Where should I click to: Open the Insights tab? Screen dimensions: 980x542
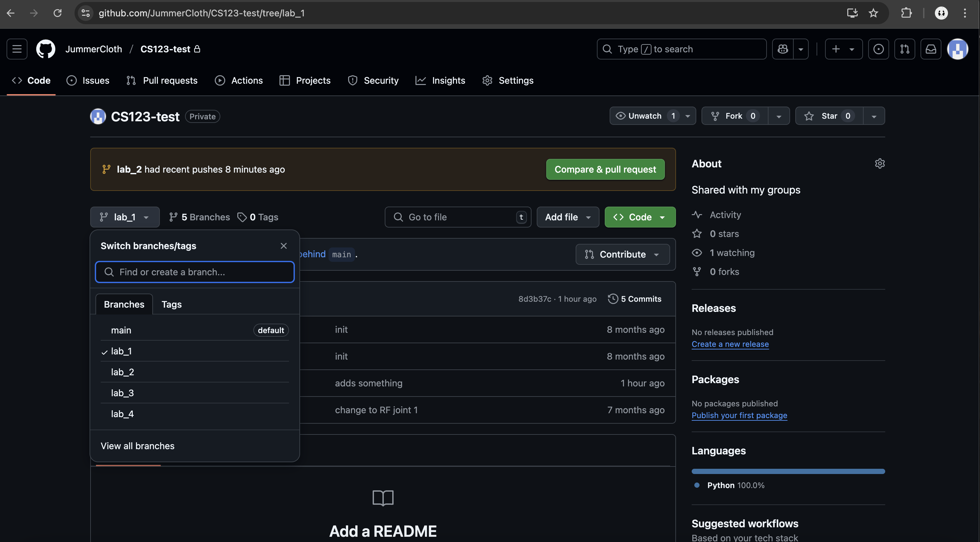[x=440, y=80]
